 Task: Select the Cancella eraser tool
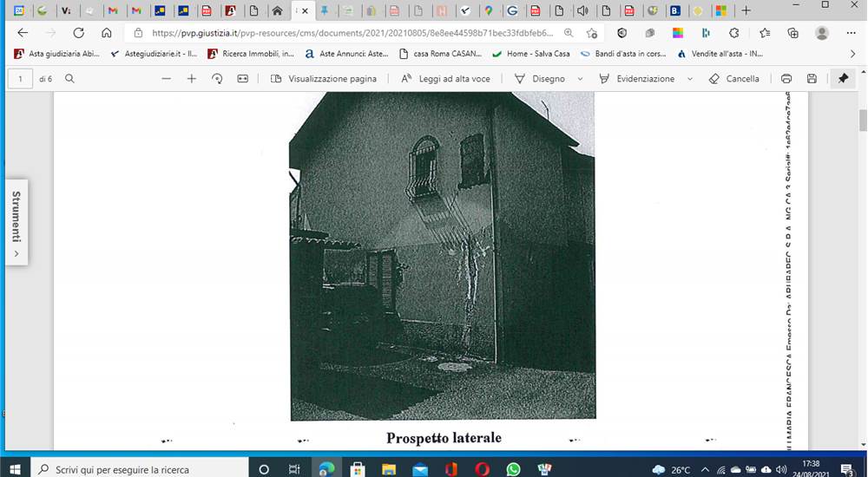click(x=734, y=79)
